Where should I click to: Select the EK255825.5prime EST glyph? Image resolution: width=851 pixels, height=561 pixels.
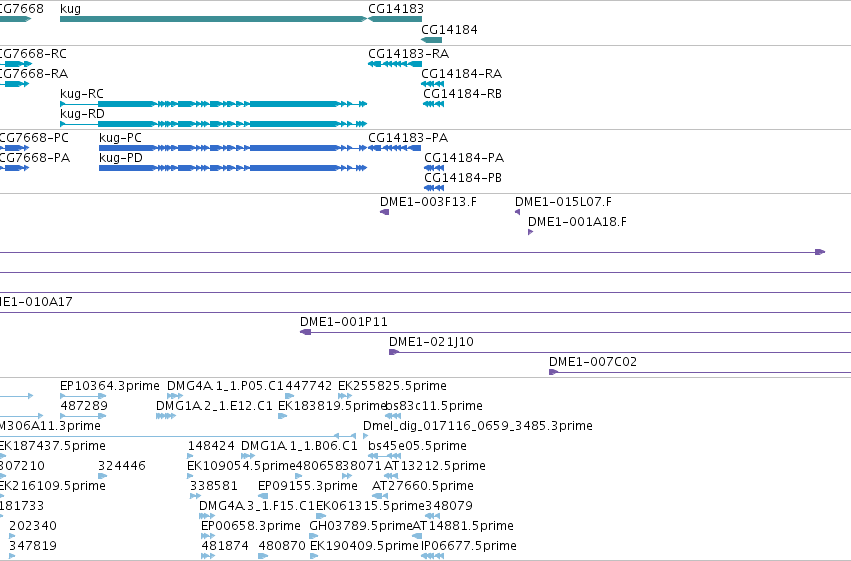coord(345,396)
